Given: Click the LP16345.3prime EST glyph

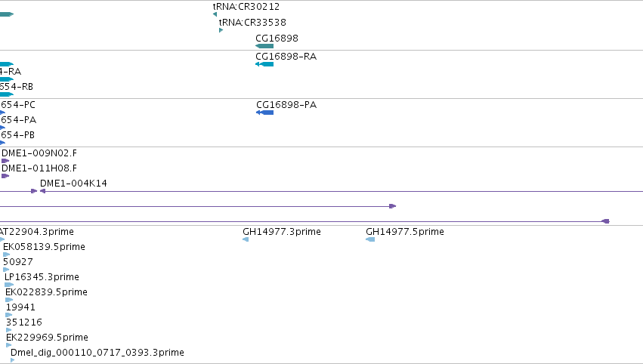Looking at the screenshot, I should pos(9,285).
